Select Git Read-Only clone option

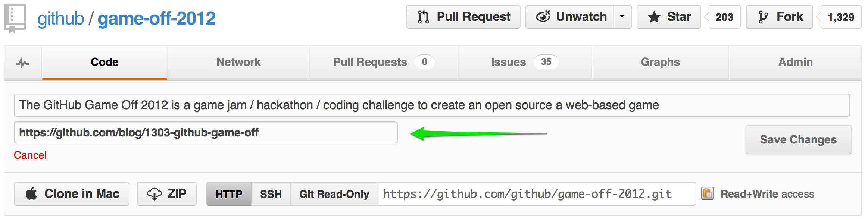[x=334, y=194]
